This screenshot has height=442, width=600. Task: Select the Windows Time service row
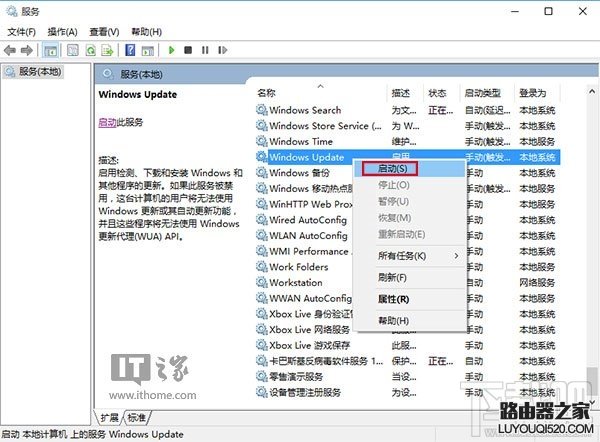407,142
